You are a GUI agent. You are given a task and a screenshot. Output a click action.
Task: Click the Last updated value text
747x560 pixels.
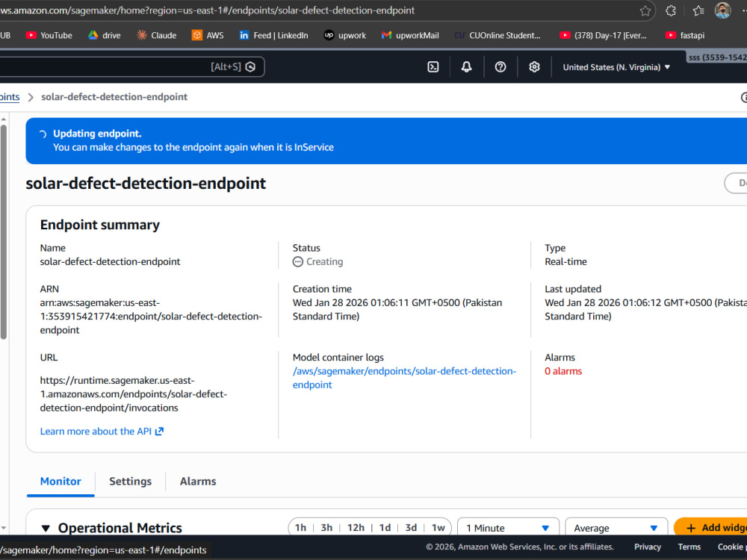coord(645,310)
